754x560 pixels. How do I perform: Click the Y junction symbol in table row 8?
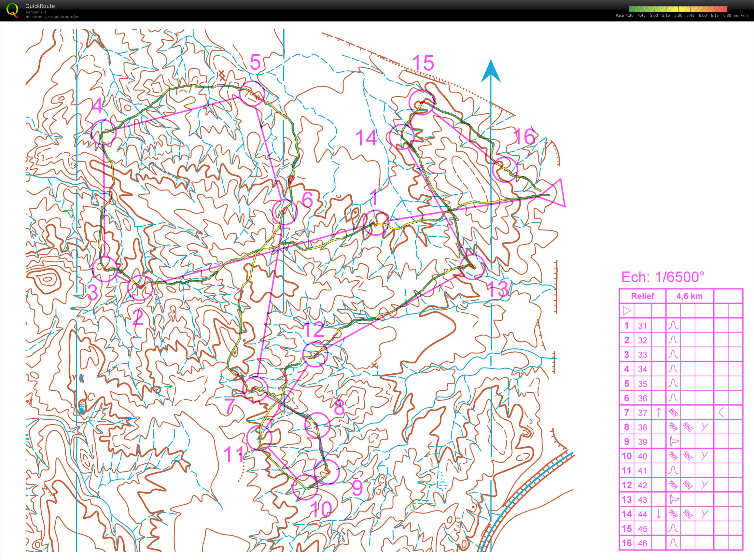tap(705, 427)
